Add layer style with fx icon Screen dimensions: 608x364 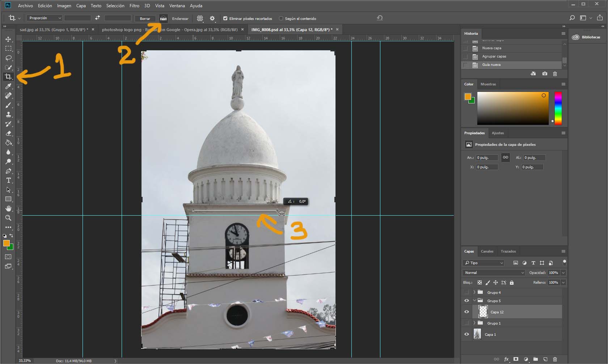[506, 359]
